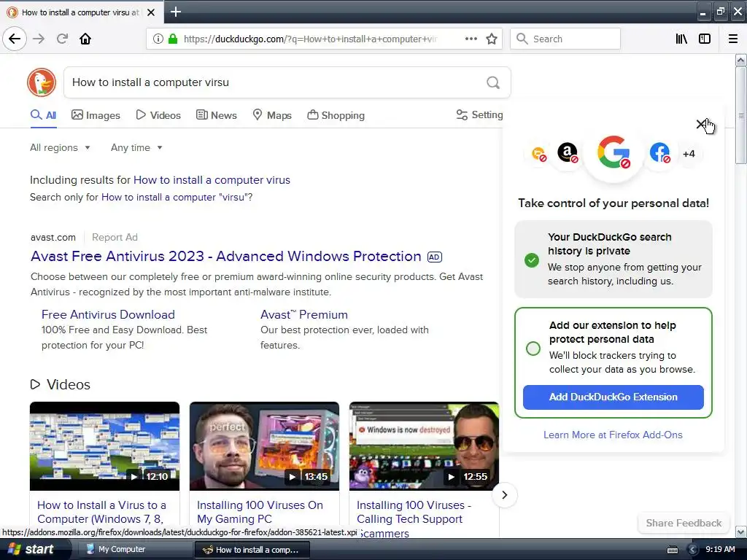
Task: Expand hidden system tray icons chevron
Action: pos(693,550)
